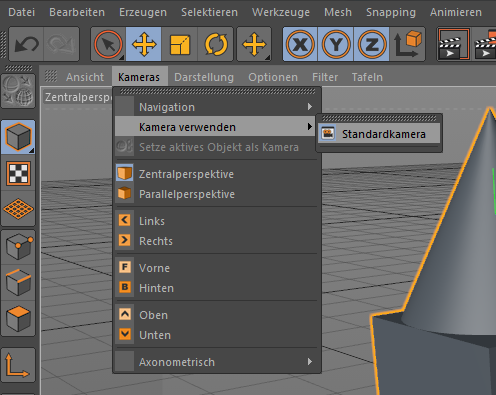The height and width of the screenshot is (395, 496).
Task: Click the Standardkamera submenu tear-off grip bar
Action: click(379, 118)
